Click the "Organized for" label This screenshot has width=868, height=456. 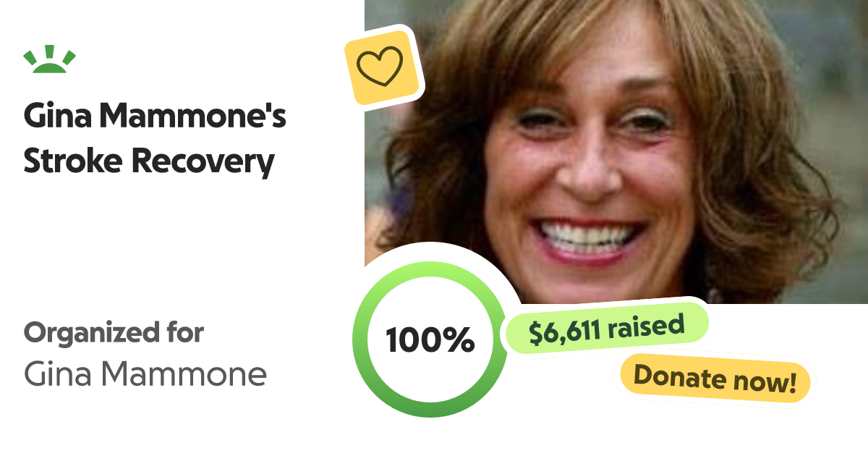(114, 333)
